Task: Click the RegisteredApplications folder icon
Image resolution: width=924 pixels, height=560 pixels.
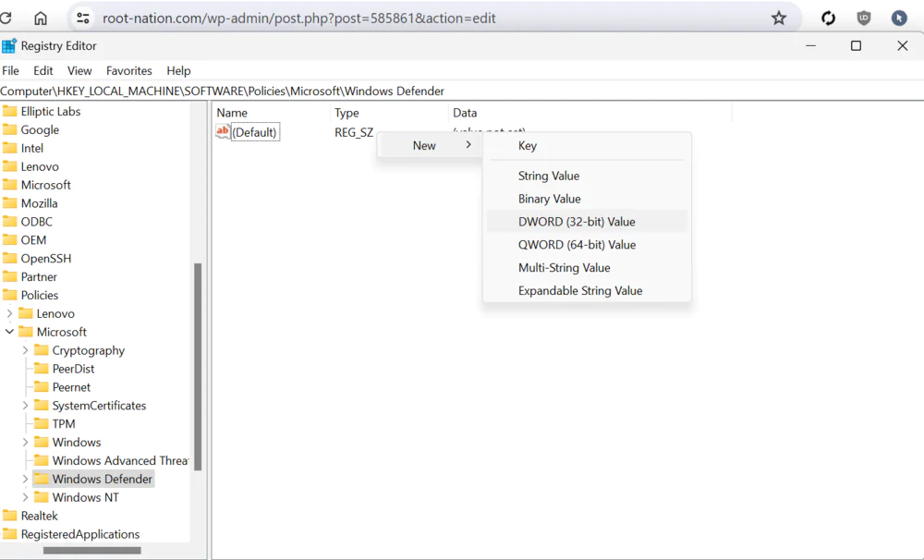Action: (x=9, y=533)
